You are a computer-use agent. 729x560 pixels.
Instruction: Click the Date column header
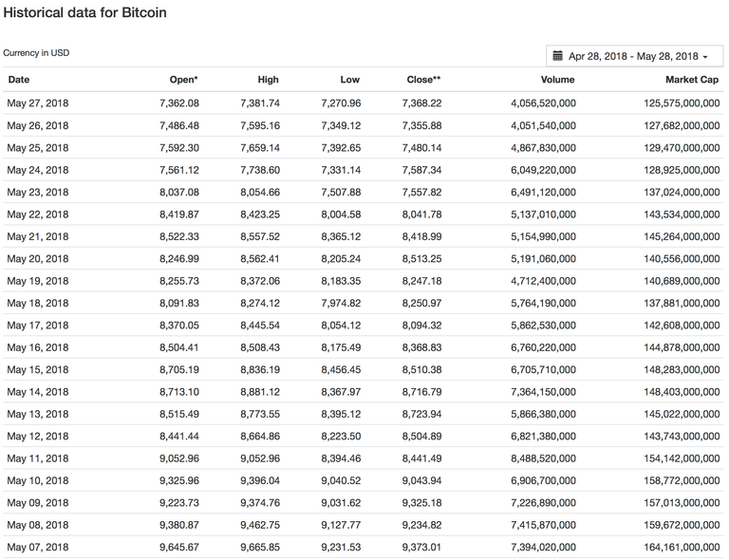click(19, 80)
